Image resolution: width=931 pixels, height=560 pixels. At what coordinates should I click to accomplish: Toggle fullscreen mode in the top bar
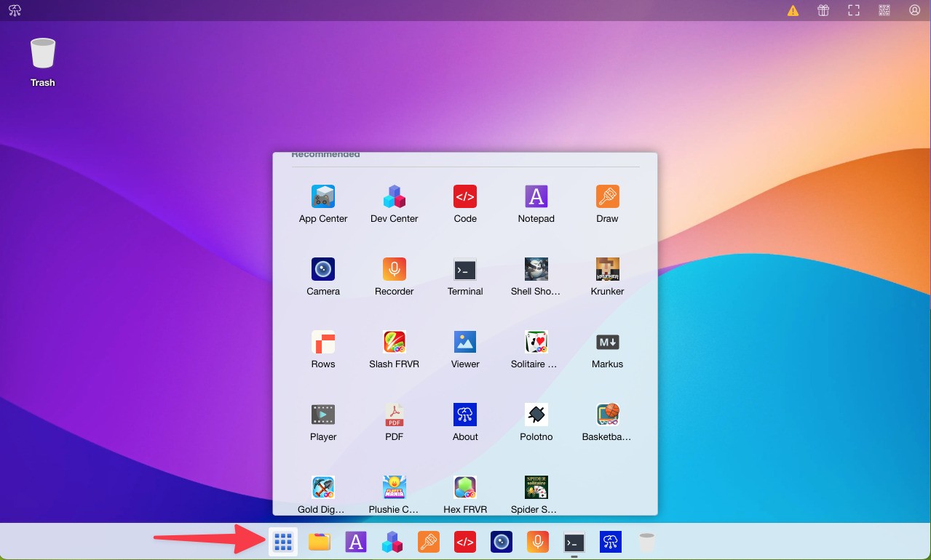(x=853, y=10)
